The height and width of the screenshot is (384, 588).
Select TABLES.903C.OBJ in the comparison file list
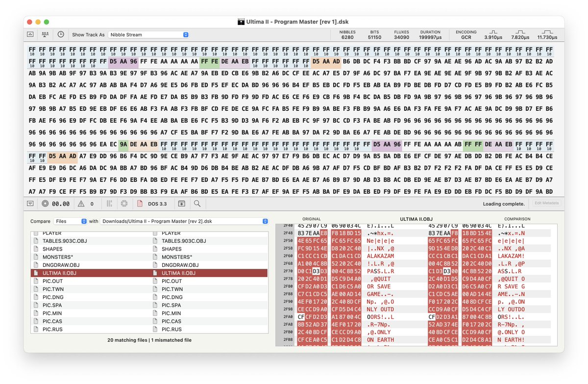coord(184,241)
